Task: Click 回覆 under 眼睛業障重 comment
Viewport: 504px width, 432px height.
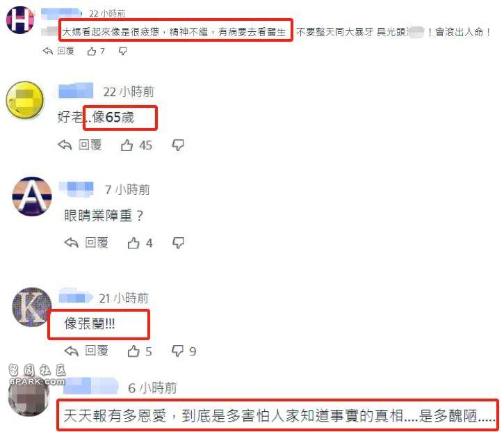Action: (97, 243)
